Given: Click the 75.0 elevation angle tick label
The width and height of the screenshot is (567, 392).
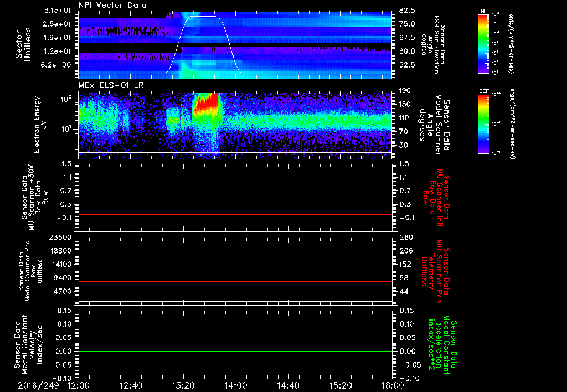Looking at the screenshot, I should pos(407,24).
